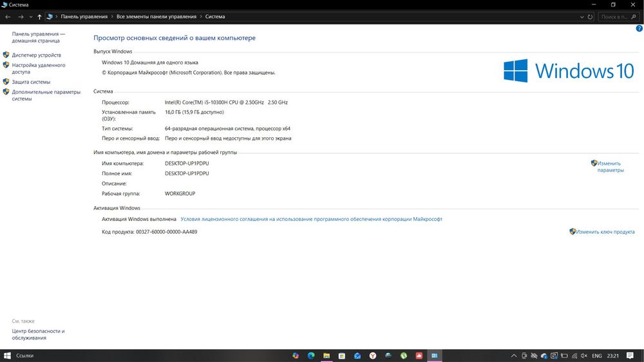Open 'Защита системы' link
This screenshot has width=644, height=362.
(x=31, y=82)
